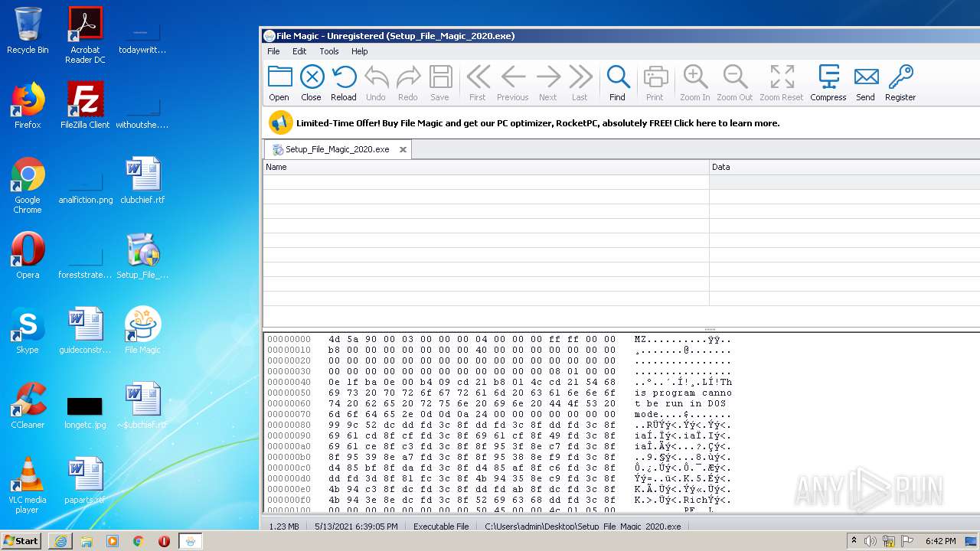
Task: Click the Print toolbar icon
Action: click(x=655, y=83)
